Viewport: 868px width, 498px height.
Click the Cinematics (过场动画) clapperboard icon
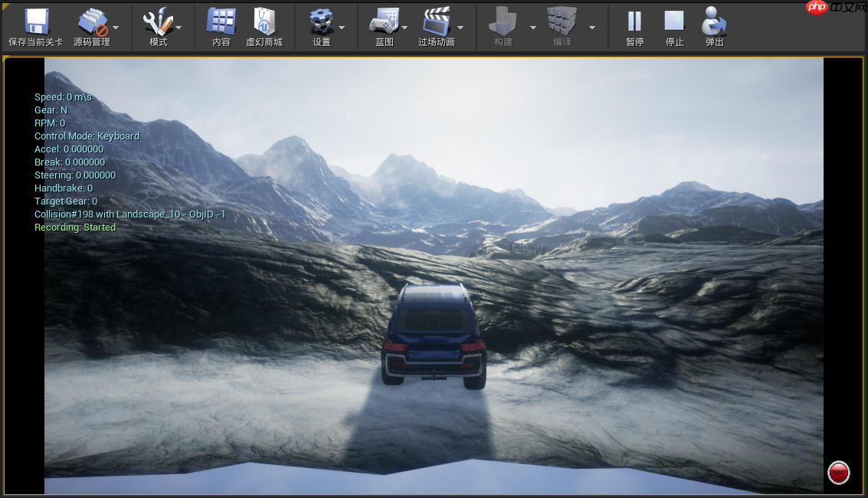click(437, 22)
